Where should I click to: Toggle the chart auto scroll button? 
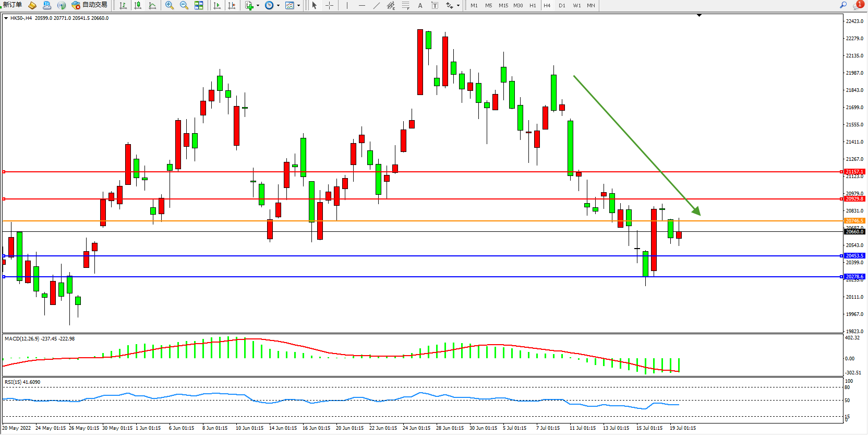[x=217, y=5]
